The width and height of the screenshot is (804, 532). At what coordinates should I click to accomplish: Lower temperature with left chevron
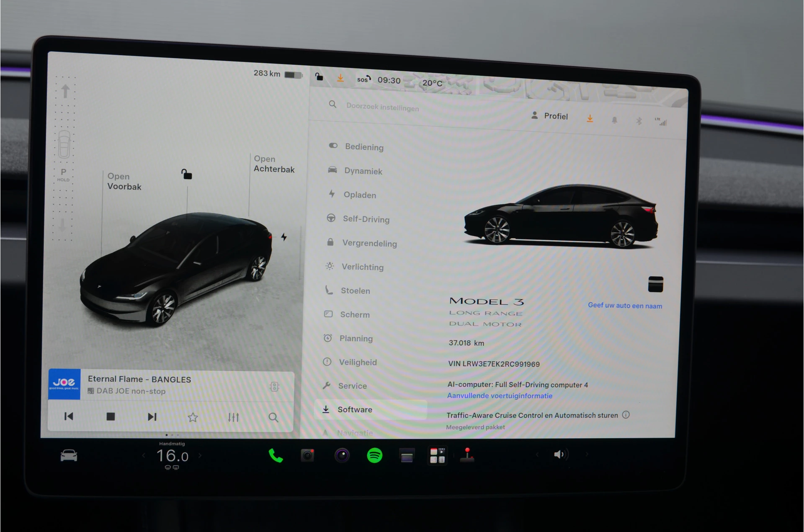[x=144, y=455]
